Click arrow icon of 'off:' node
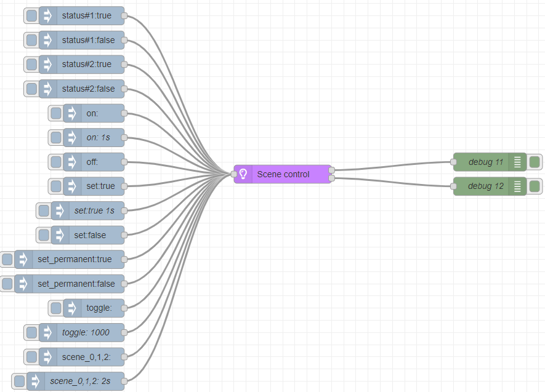Screen dimensions: 545x392 coord(72,162)
